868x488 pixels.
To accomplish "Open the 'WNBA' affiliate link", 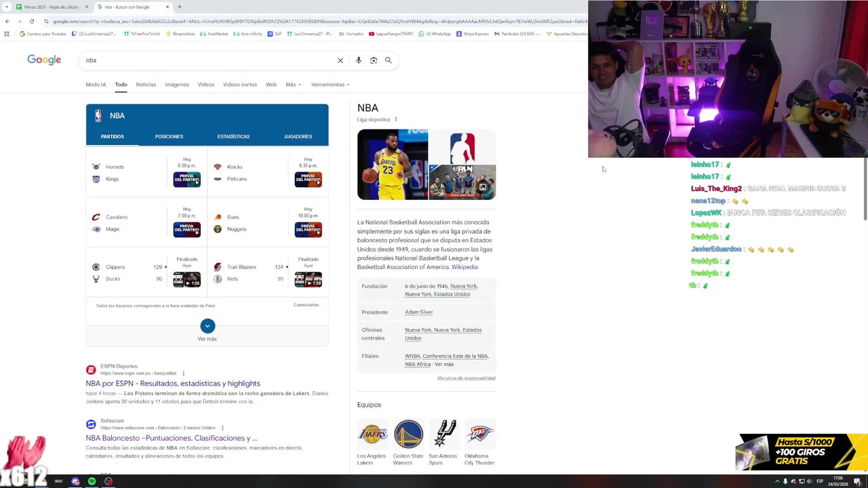I will click(x=412, y=356).
